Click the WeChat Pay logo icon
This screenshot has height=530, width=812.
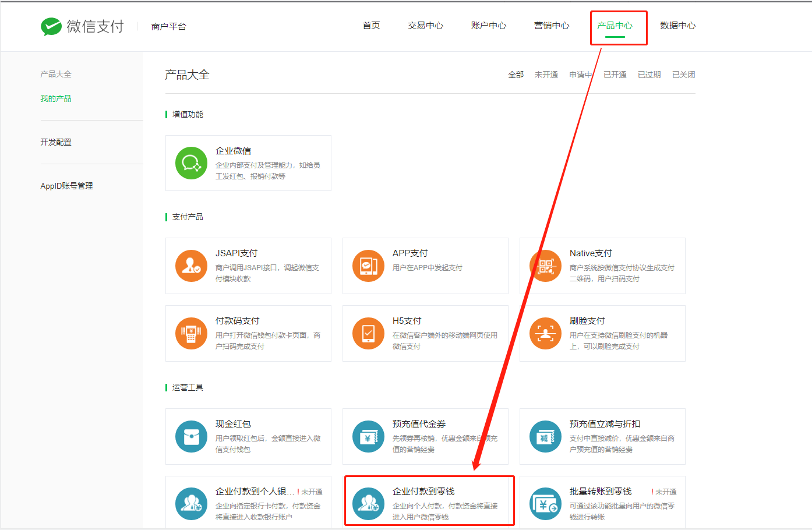[51, 26]
